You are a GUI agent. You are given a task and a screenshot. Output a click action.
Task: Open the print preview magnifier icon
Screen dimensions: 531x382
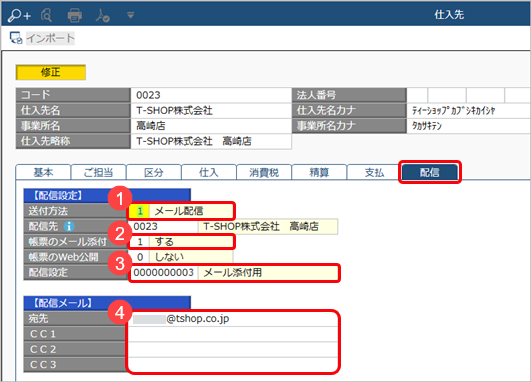tap(46, 15)
